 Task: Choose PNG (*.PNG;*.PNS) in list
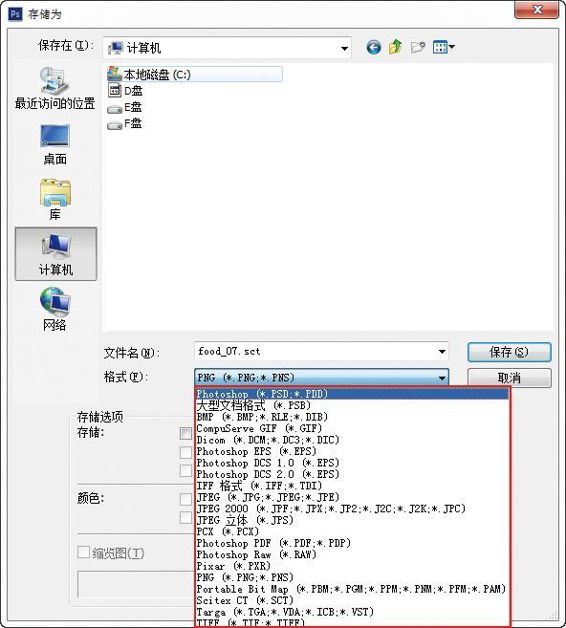(x=352, y=577)
